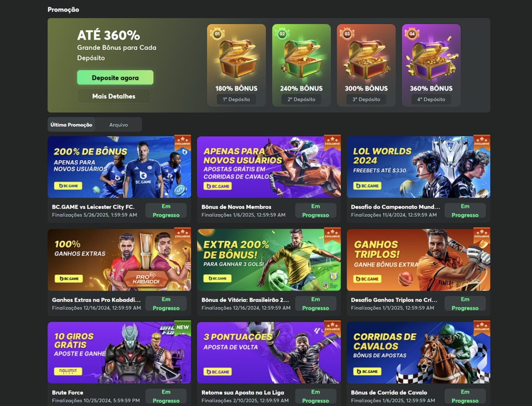532x406 pixels.
Task: Open Ganhos Triplos cricket promotion banner
Action: coord(418,260)
